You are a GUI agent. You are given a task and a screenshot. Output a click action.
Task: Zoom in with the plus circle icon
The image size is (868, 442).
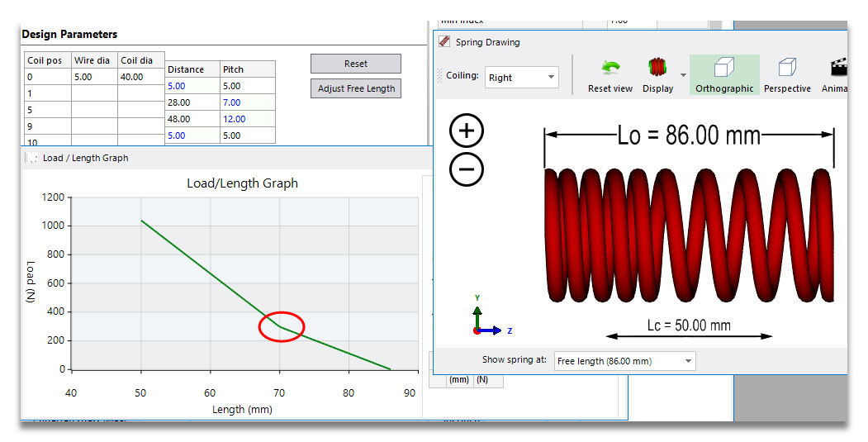pyautogui.click(x=467, y=131)
